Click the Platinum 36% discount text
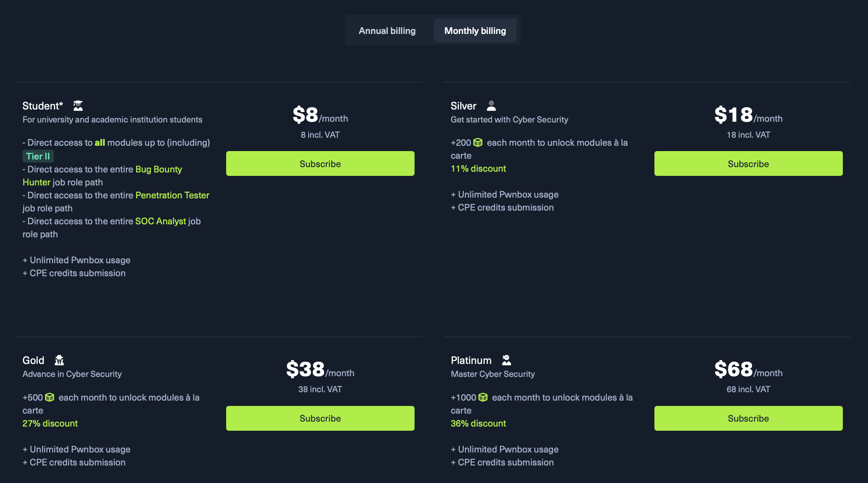Image resolution: width=868 pixels, height=483 pixels. 478,423
